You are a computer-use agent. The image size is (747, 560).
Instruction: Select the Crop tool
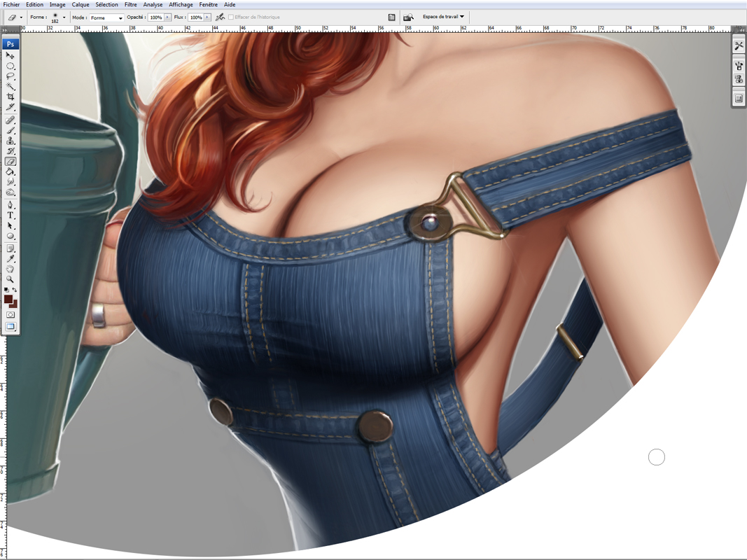[10, 97]
